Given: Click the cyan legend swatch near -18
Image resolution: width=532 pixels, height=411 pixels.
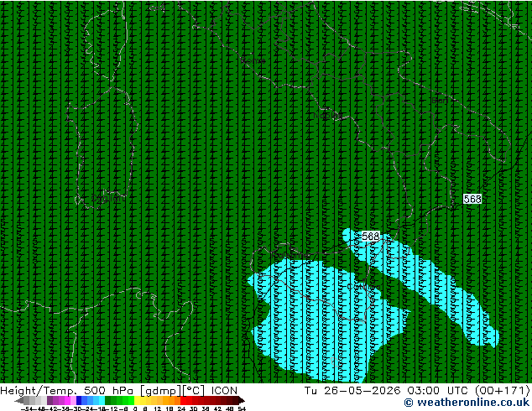Looking at the screenshot, I should click(x=102, y=400).
